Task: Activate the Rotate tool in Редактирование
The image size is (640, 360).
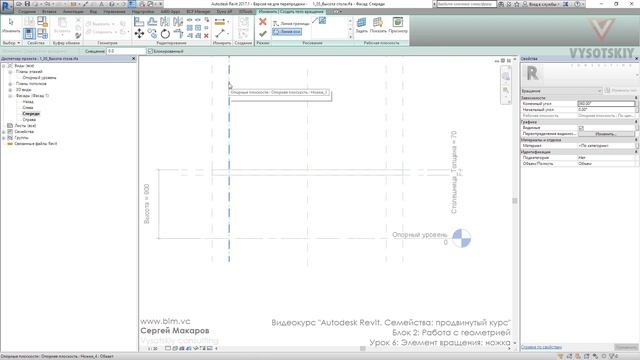Action: click(x=165, y=34)
